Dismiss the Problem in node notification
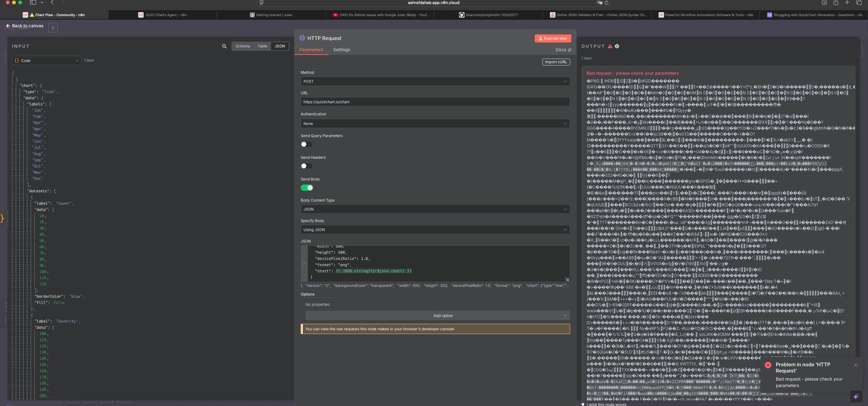The height and width of the screenshot is (406, 868). 855,365
